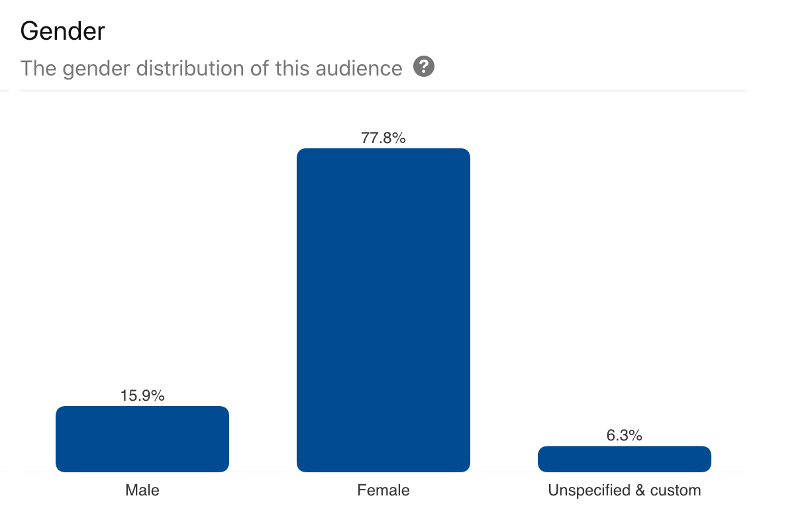
Task: Click the 77.8% value label
Action: pos(383,138)
